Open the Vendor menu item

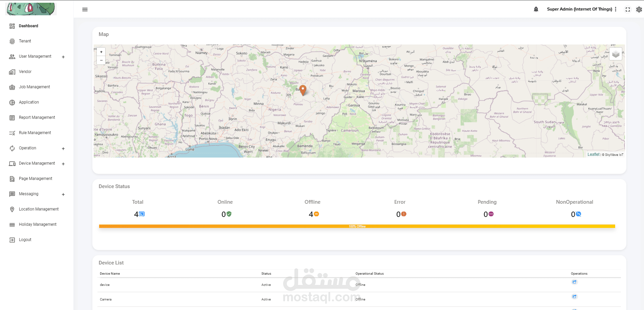point(25,72)
